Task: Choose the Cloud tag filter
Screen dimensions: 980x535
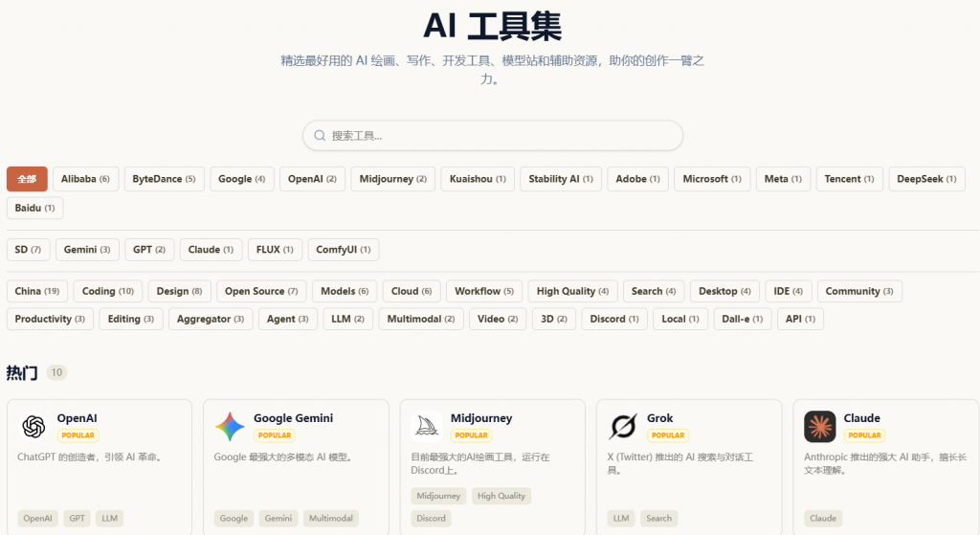Action: (412, 291)
